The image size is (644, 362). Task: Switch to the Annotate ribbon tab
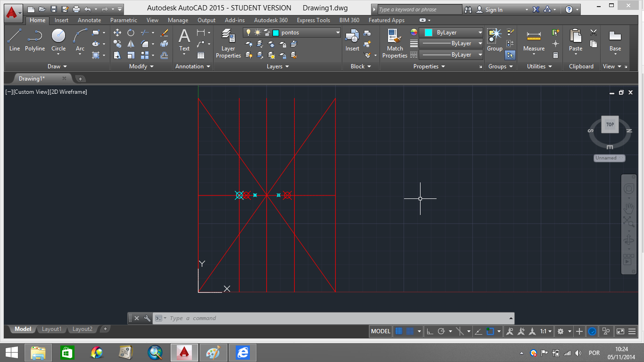pos(89,20)
